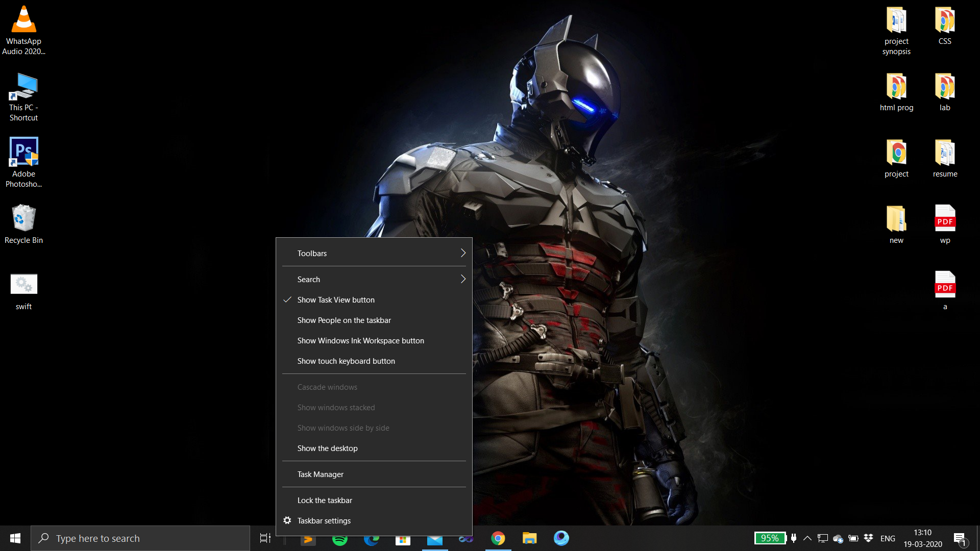Select the resume folder
This screenshot has width=980, height=551.
945,158
